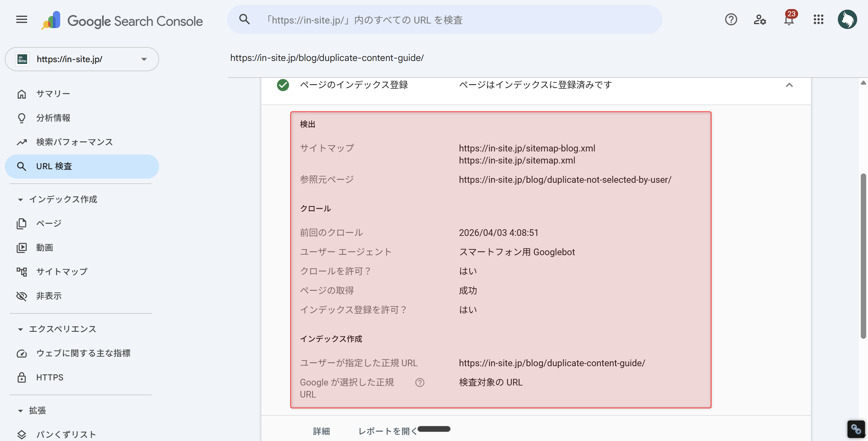Click the link icon in bottom-right corner

[x=856, y=429]
